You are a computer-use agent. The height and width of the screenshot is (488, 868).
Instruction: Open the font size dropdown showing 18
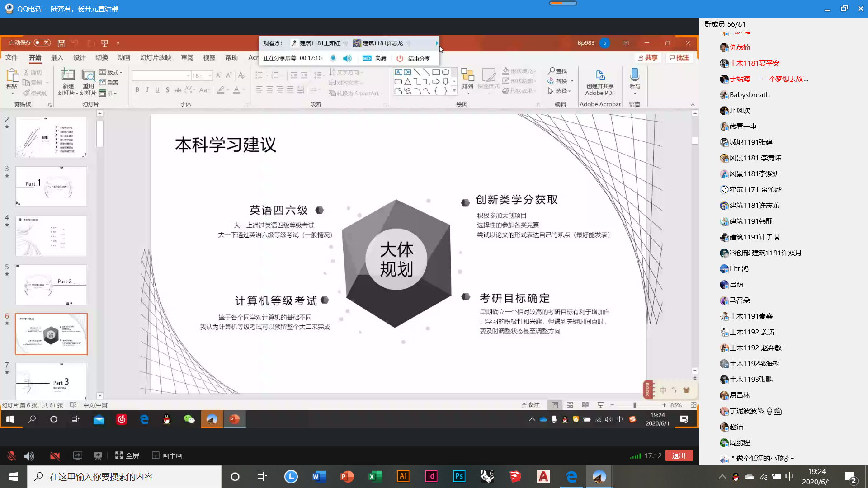(x=210, y=76)
